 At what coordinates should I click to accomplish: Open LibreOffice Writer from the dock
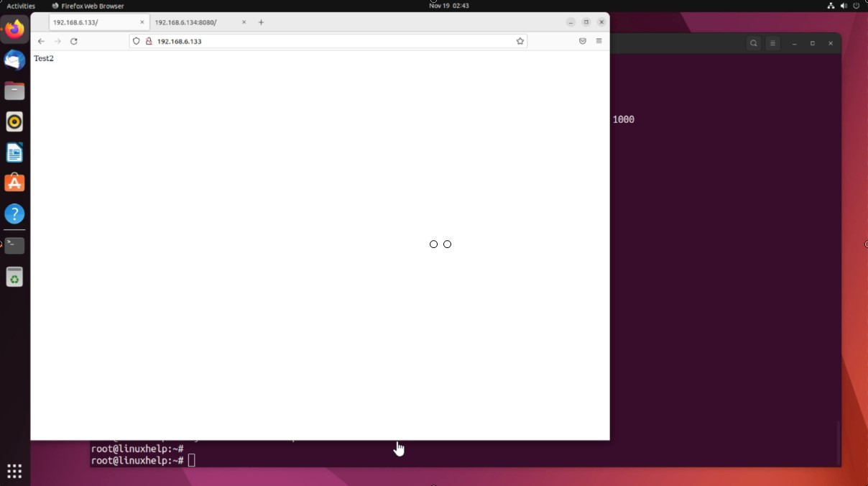tap(14, 152)
